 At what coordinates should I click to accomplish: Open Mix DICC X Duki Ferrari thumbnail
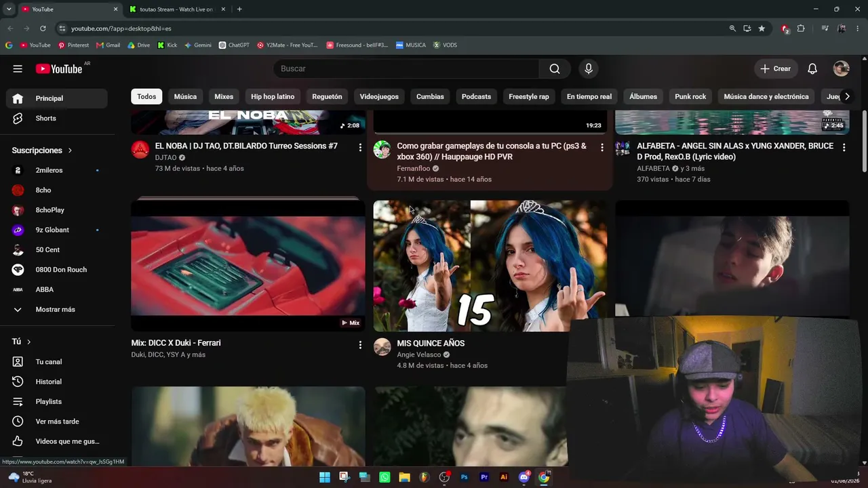(248, 266)
